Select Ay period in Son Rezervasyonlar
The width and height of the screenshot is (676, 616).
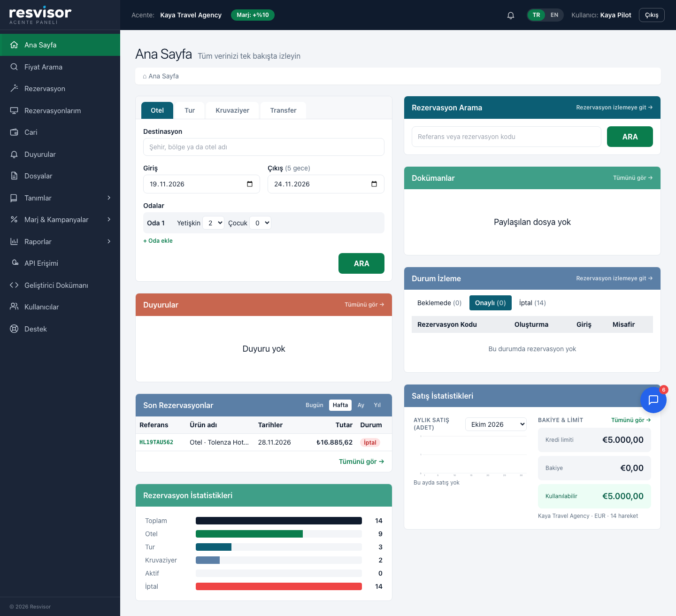(x=361, y=405)
